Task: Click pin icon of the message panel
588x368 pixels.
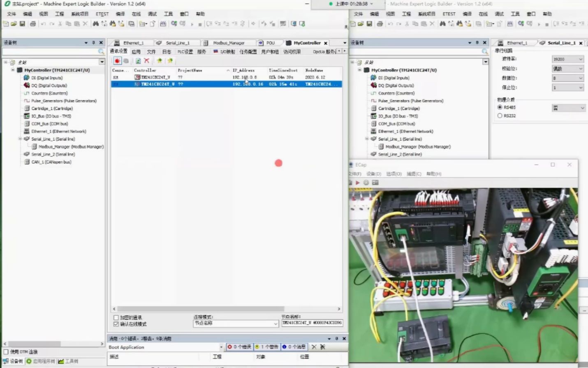Action: (x=336, y=338)
